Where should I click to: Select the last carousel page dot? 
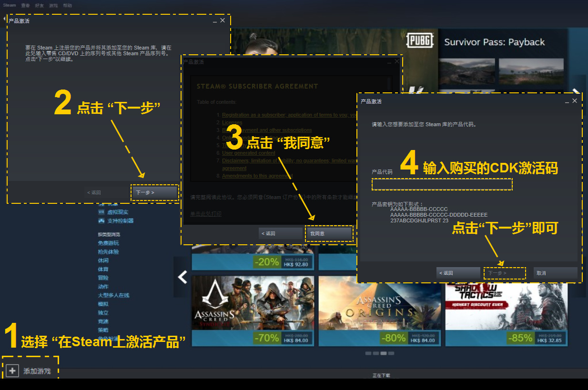click(x=391, y=353)
